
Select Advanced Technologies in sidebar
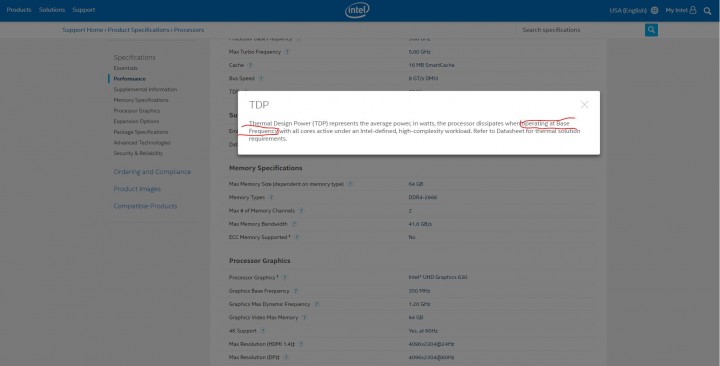[x=142, y=142]
